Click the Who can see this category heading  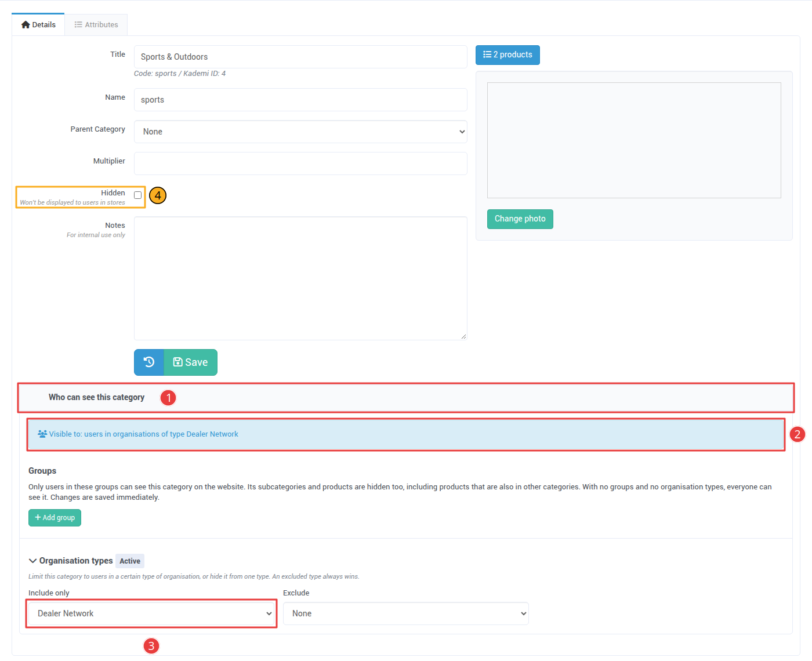click(96, 397)
